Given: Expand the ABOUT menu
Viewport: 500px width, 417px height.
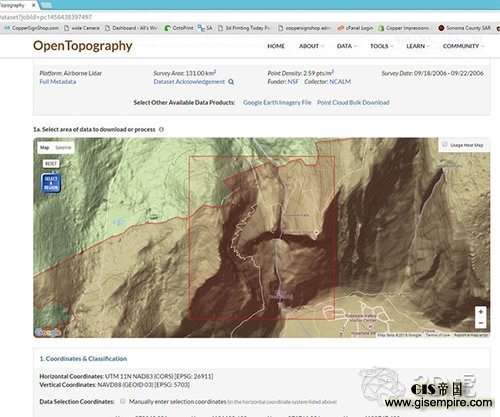Looking at the screenshot, I should [311, 46].
